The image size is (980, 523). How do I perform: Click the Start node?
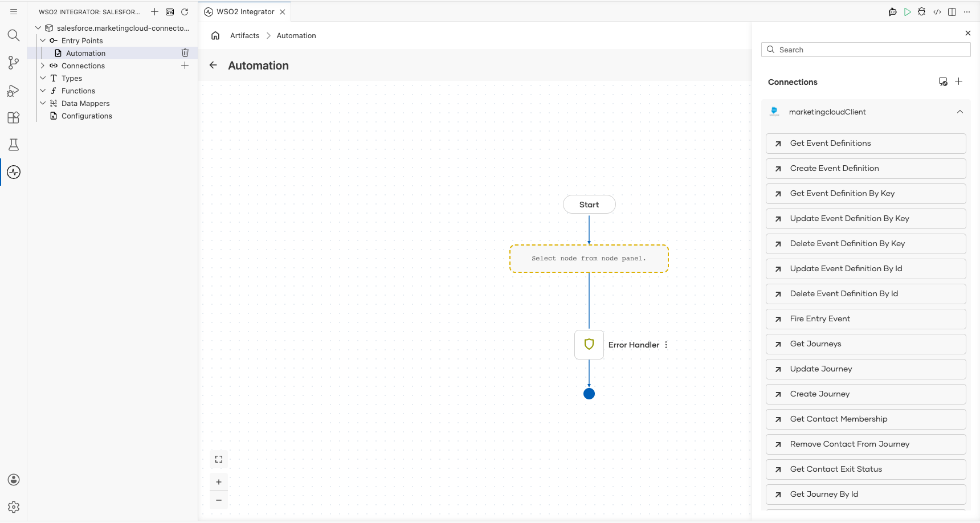pos(589,205)
